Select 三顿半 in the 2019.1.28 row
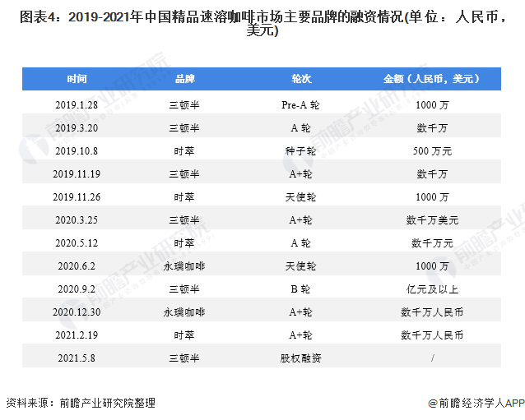Screen dimensions: 525x420 (184, 105)
